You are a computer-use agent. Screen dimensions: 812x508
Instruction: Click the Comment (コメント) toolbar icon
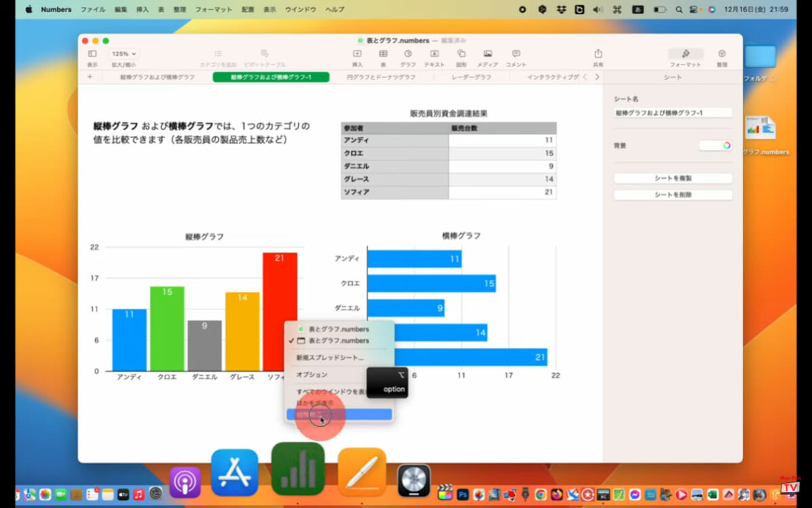point(516,54)
